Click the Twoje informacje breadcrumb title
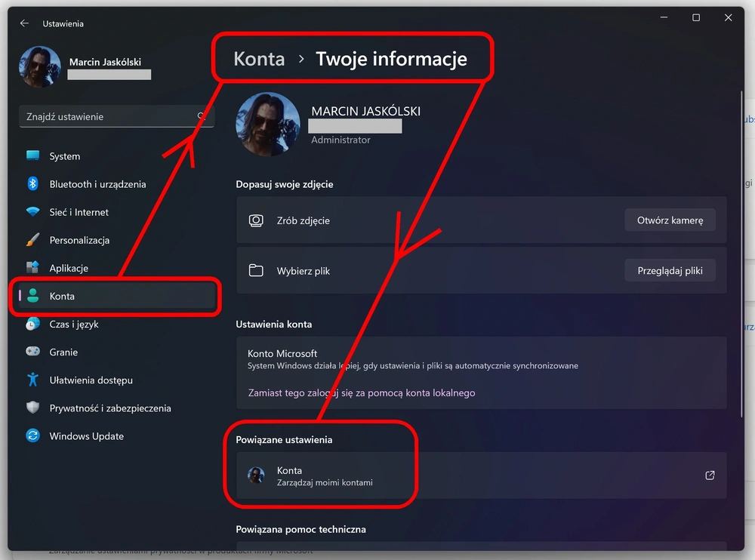 click(x=391, y=59)
